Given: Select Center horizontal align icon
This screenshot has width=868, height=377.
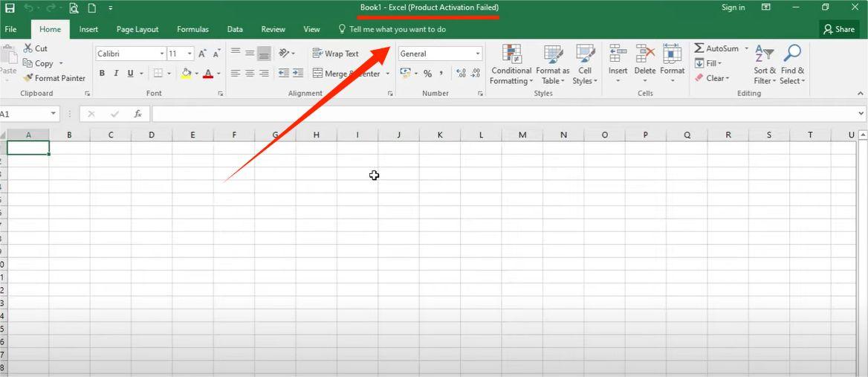Looking at the screenshot, I should [250, 73].
